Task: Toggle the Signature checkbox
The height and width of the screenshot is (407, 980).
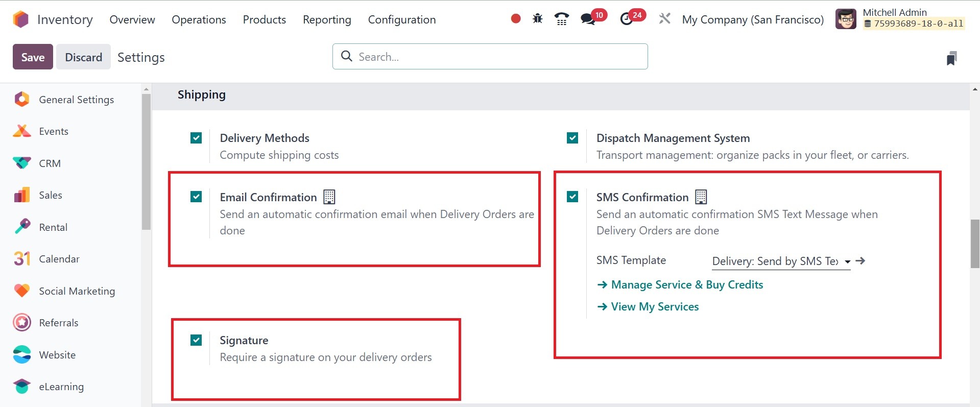Action: [x=196, y=340]
